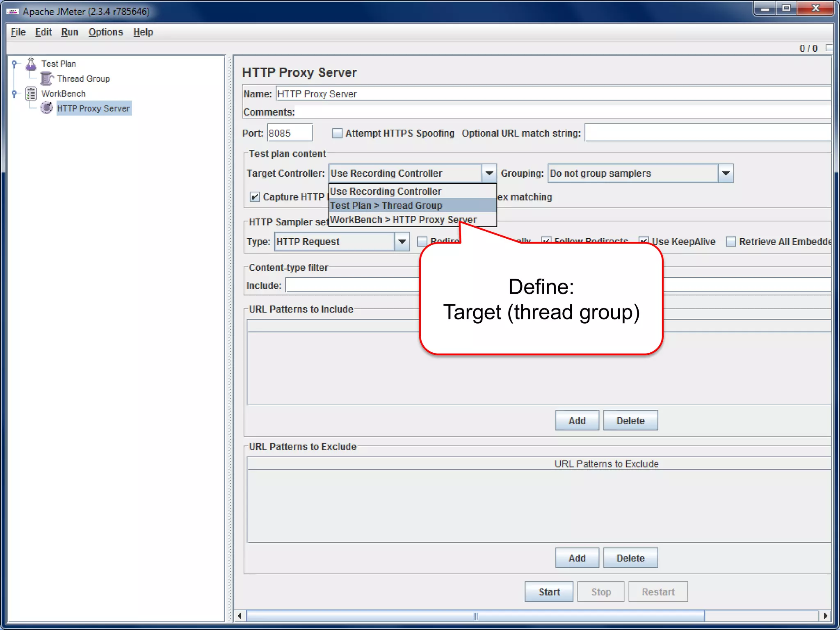
Task: Select Thread Group tree label
Action: (x=83, y=78)
